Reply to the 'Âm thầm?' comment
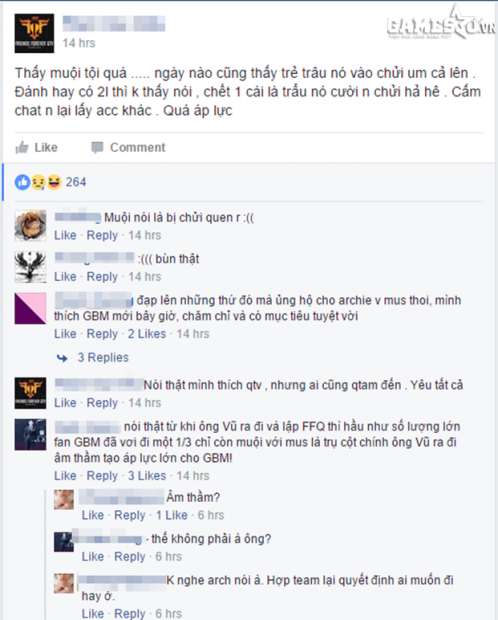This screenshot has height=620, width=498. pos(130,515)
